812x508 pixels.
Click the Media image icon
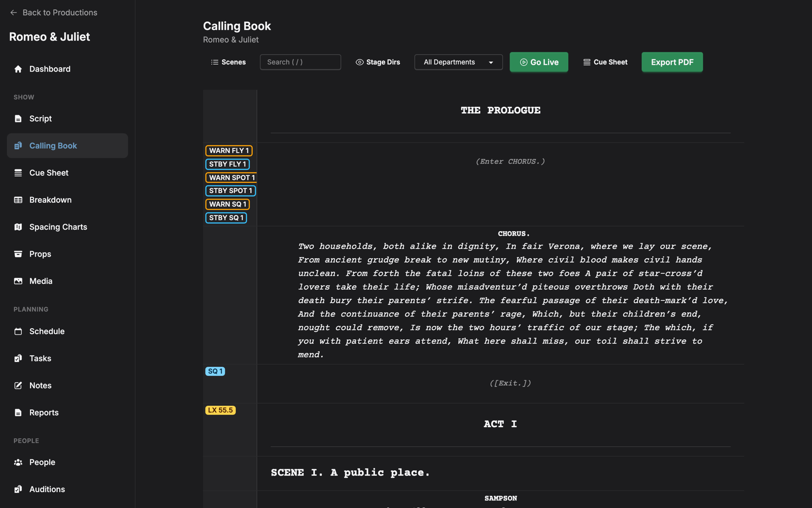tap(18, 281)
